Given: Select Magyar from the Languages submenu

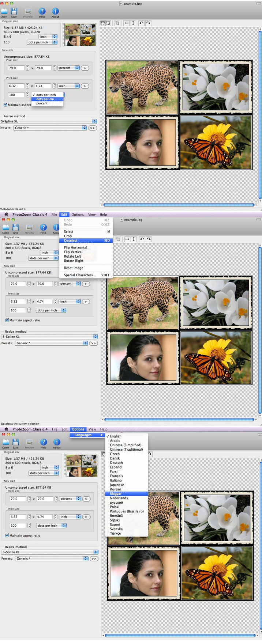Looking at the screenshot, I should tap(116, 494).
